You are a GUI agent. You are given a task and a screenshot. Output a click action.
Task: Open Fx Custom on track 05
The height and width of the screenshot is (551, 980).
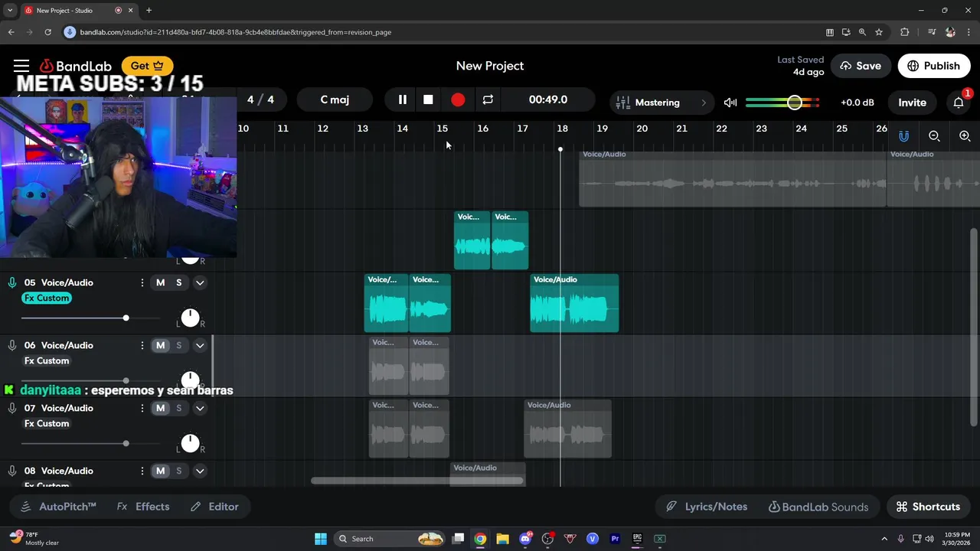47,298
